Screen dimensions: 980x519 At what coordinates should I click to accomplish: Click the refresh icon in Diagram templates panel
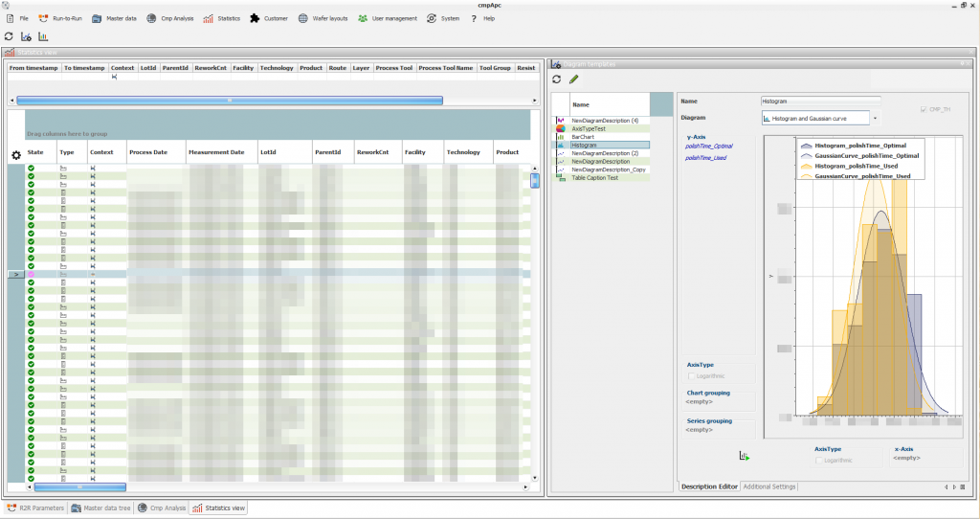(x=556, y=79)
